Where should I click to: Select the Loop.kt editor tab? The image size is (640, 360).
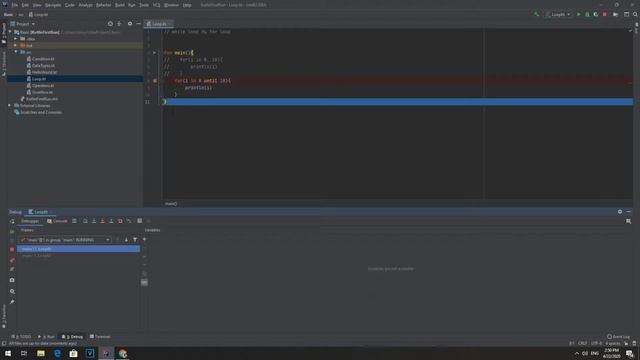(157, 24)
